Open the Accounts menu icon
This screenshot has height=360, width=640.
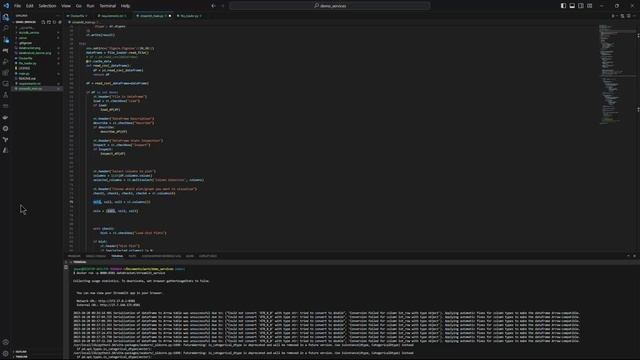[x=6, y=342]
